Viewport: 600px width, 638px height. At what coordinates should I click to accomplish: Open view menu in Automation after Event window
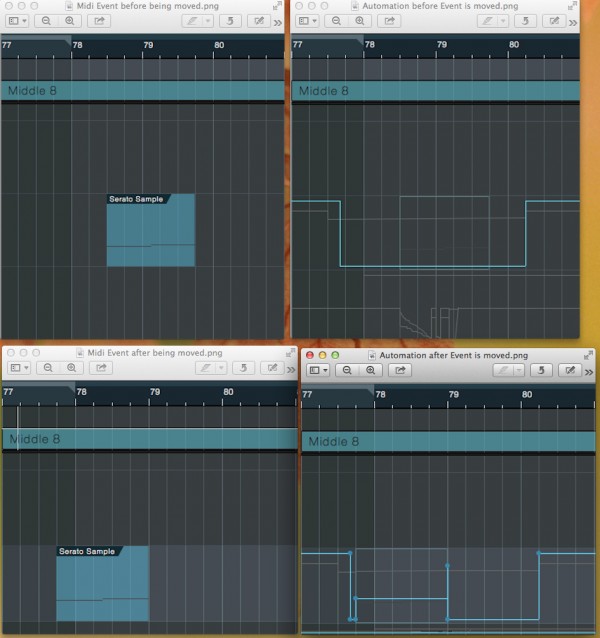pyautogui.click(x=318, y=370)
